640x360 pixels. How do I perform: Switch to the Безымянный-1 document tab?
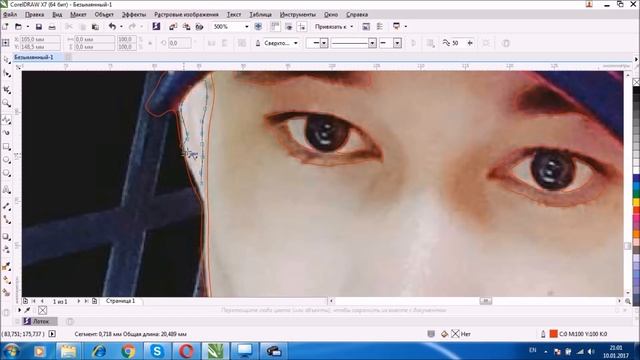[33, 57]
